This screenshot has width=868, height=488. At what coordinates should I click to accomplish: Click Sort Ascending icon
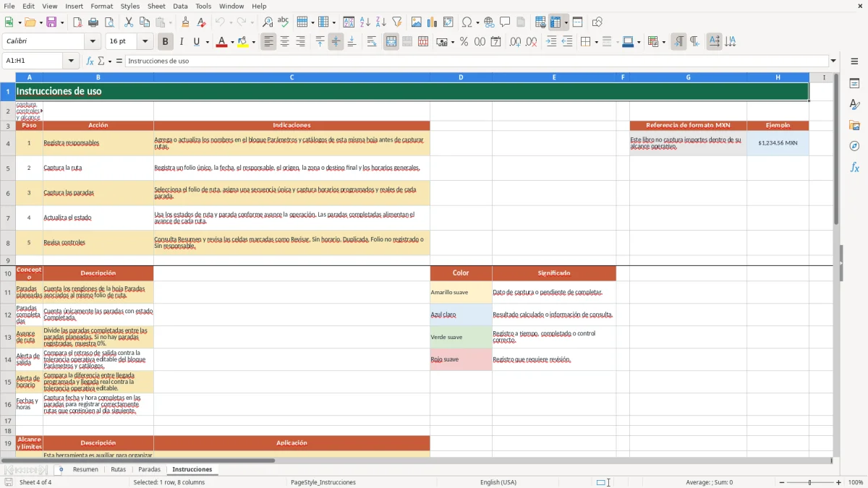coord(365,22)
